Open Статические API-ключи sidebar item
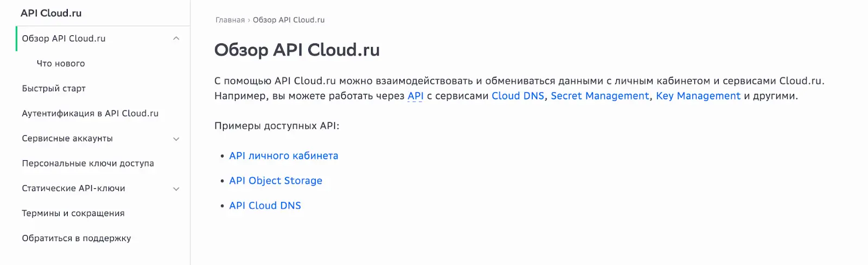The height and width of the screenshot is (265, 868). coord(73,188)
